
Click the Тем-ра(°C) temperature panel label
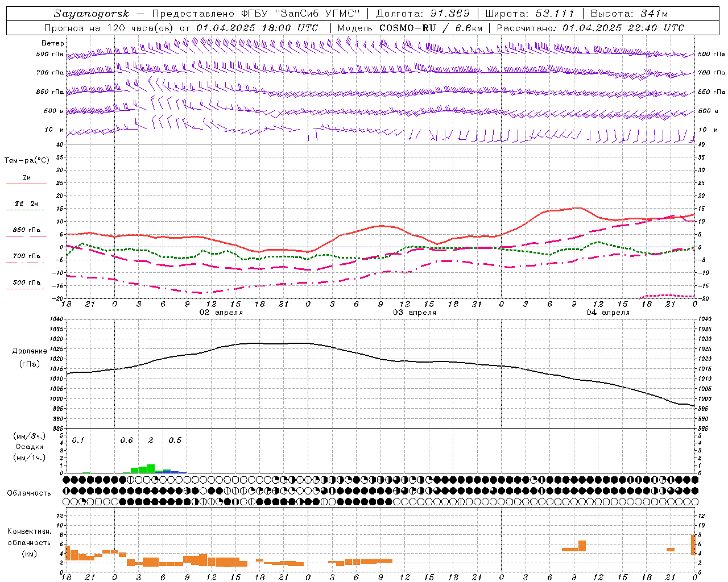tap(27, 161)
